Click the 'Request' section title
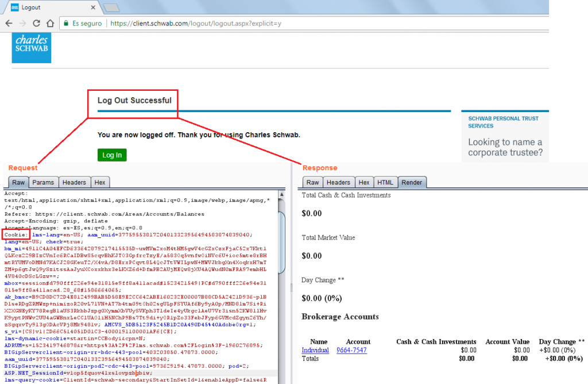 point(23,168)
